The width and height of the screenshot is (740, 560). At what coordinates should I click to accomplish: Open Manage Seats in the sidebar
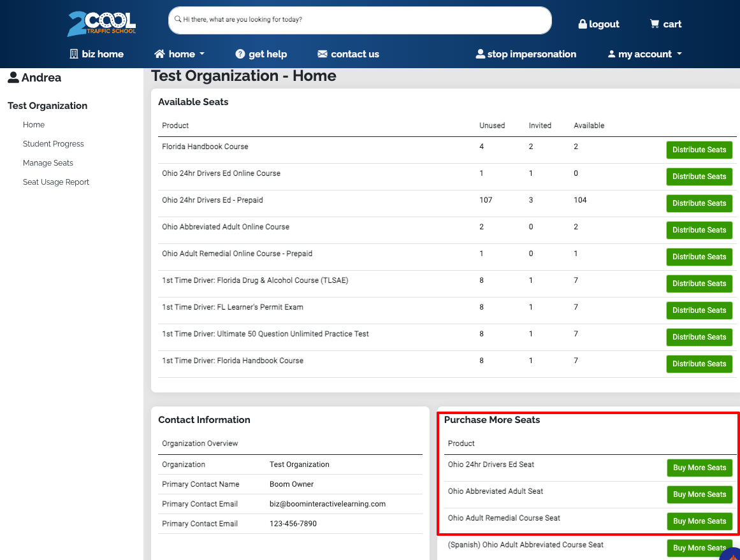coord(48,162)
